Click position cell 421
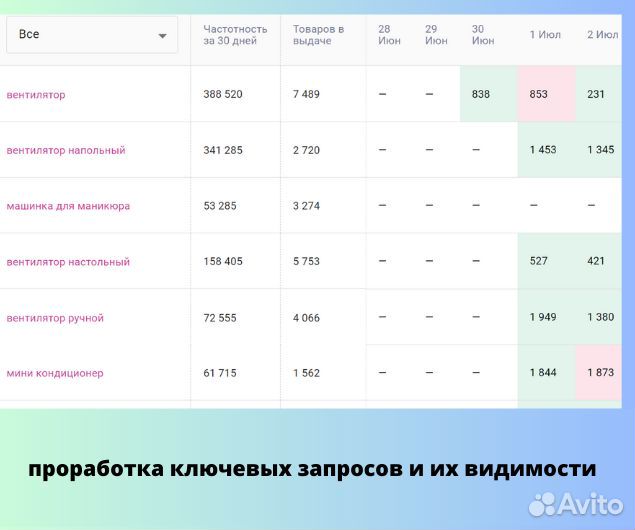Image resolution: width=635 pixels, height=530 pixels. pos(599,261)
